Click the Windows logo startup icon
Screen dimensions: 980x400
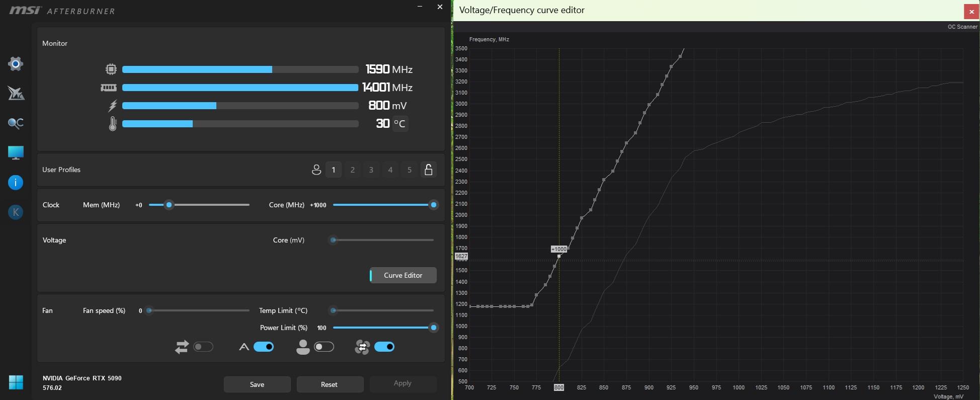click(16, 382)
